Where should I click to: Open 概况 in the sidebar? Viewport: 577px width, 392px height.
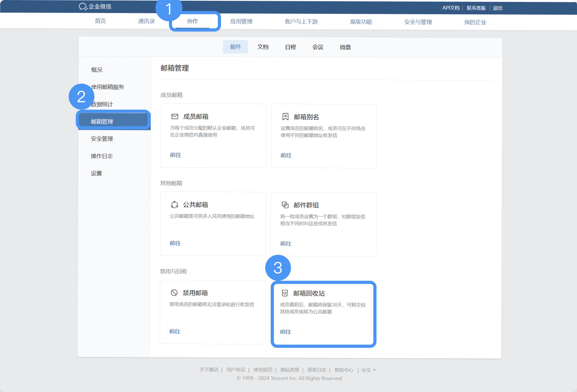(97, 70)
